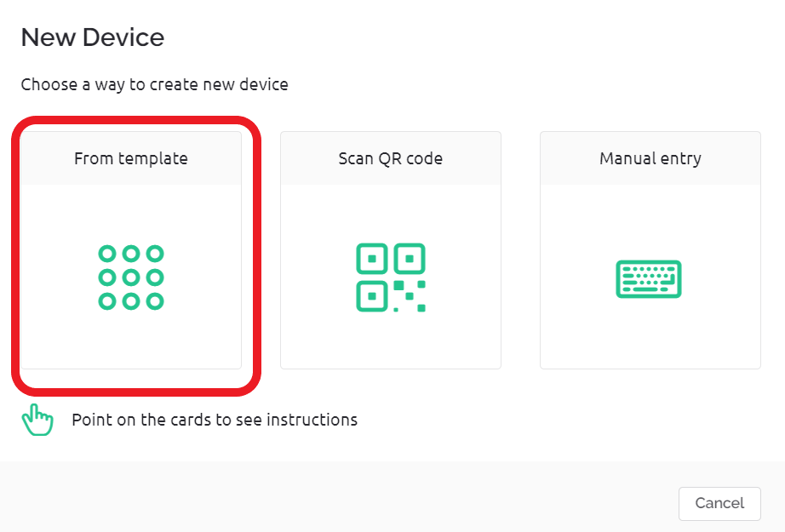Select the Scan QR code card
The image size is (785, 532).
[x=391, y=249]
